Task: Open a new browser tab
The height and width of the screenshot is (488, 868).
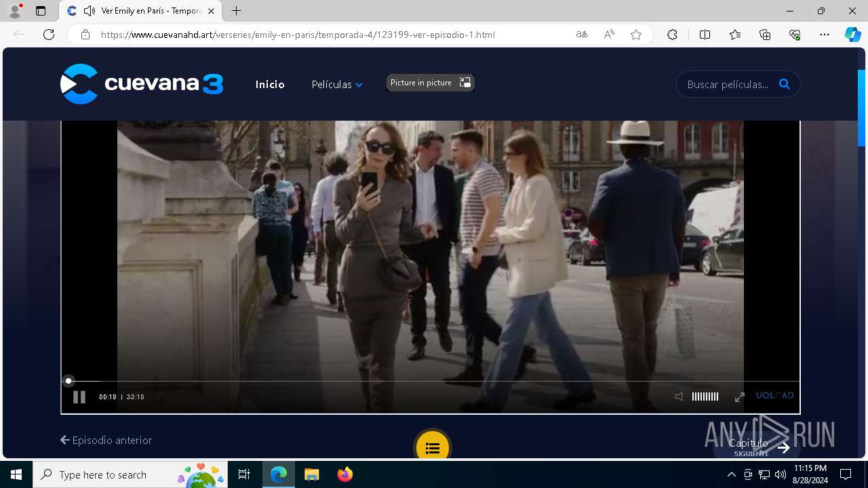Action: (x=236, y=11)
